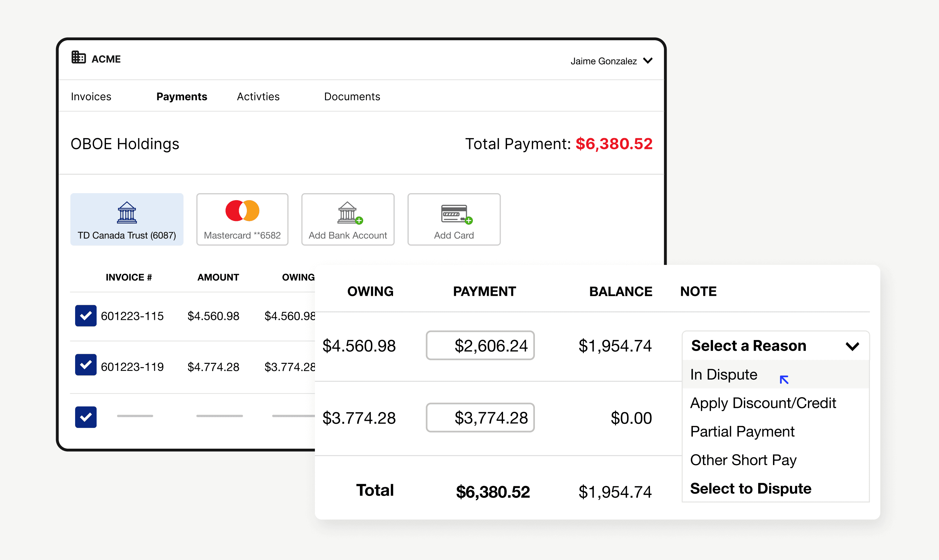Click the $3,774.28 payment input field

(480, 418)
